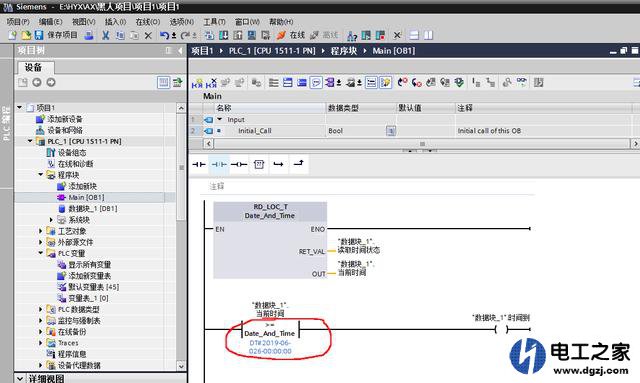This screenshot has height=383, width=640.
Task: Insert an output coil from favorites
Action: pyautogui.click(x=239, y=164)
